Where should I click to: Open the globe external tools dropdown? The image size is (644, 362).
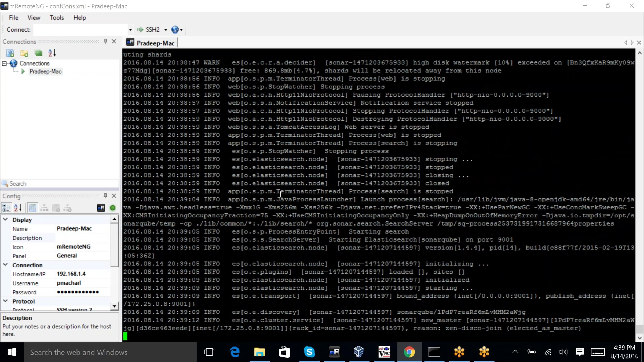177,29
